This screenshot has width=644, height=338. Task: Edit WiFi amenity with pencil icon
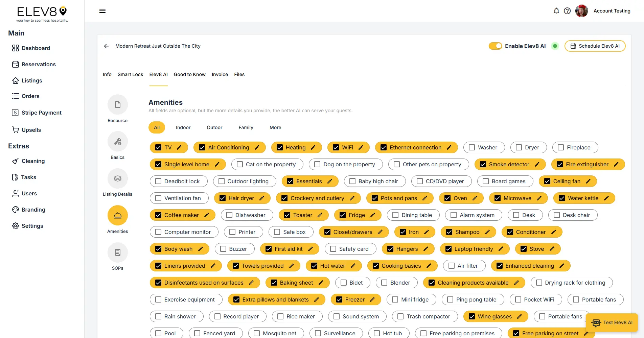pos(361,147)
